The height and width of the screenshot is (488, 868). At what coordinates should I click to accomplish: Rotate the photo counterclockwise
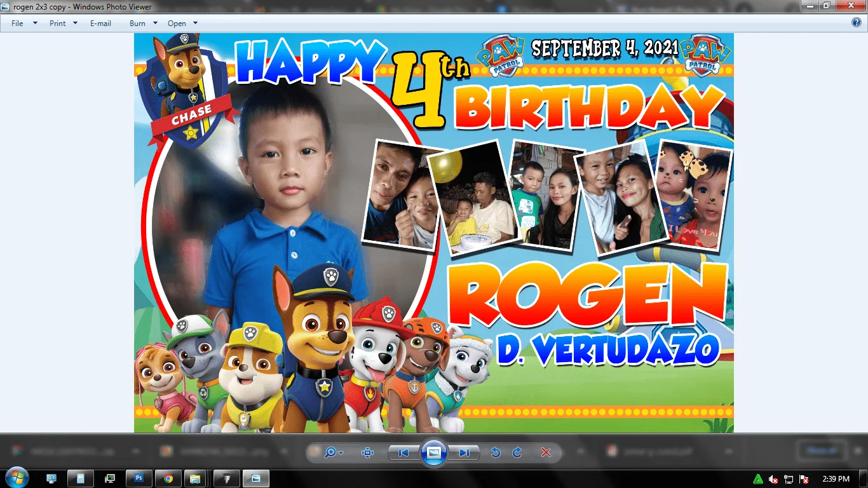pos(496,452)
